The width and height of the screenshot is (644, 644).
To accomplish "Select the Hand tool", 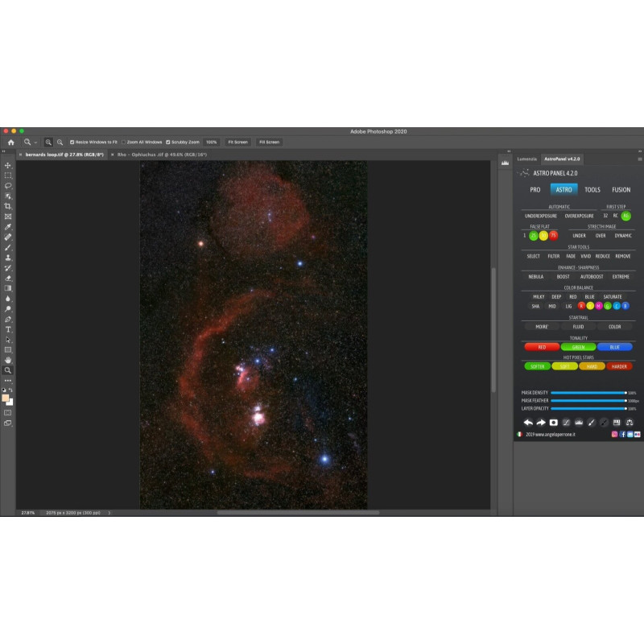I will click(x=8, y=360).
